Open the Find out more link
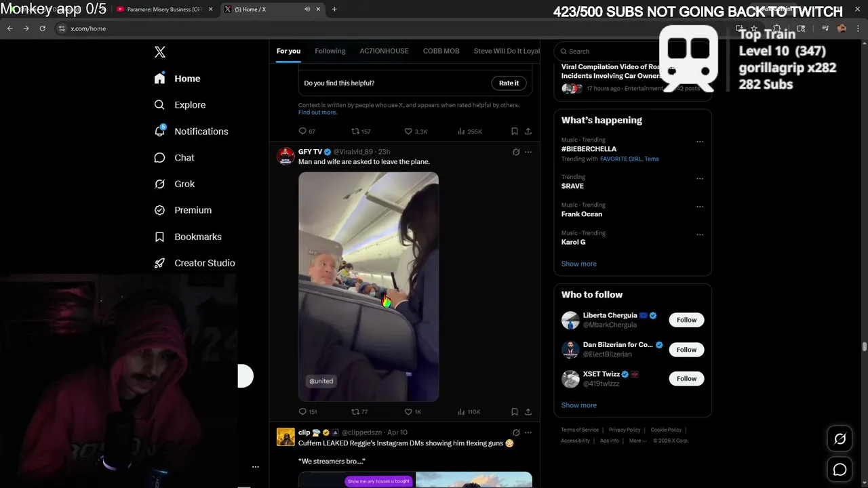The image size is (868, 488). pyautogui.click(x=317, y=113)
